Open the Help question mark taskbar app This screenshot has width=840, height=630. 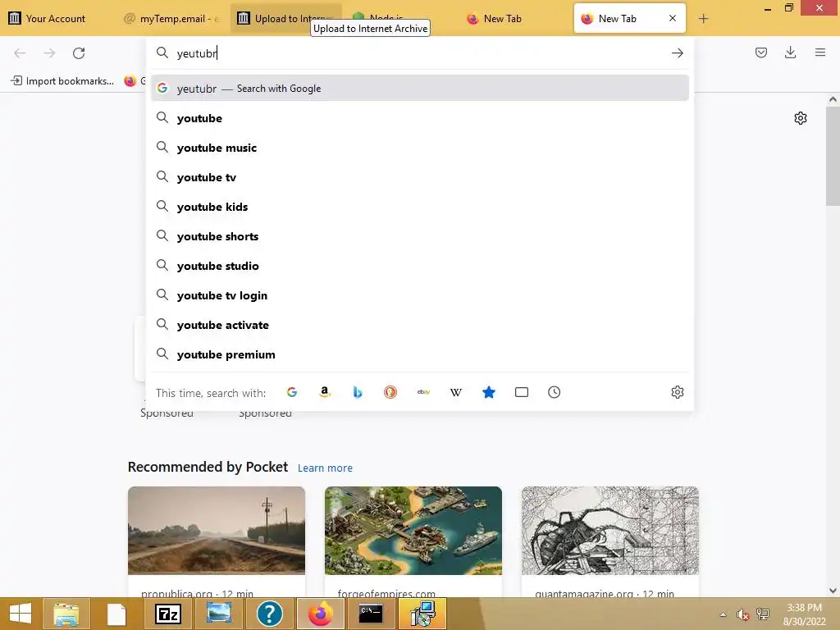269,614
